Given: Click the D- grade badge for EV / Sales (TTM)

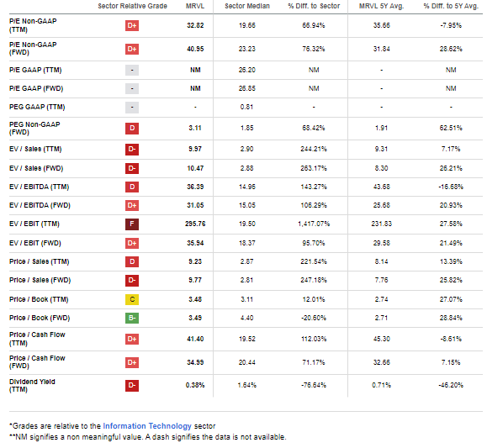Looking at the screenshot, I should [x=132, y=149].
